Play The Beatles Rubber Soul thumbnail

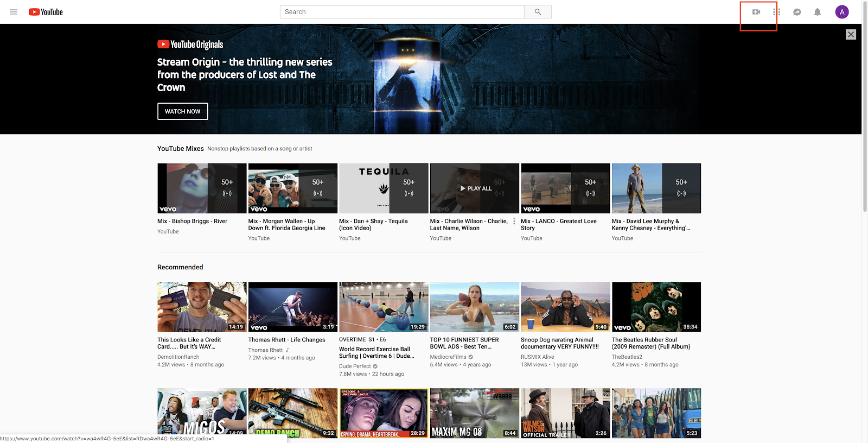(x=656, y=307)
